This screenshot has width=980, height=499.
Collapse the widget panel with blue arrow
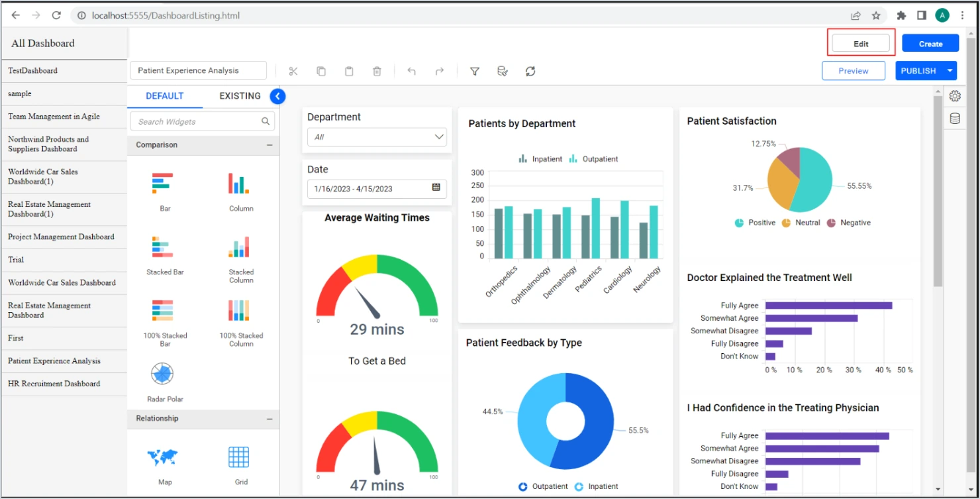(x=278, y=97)
